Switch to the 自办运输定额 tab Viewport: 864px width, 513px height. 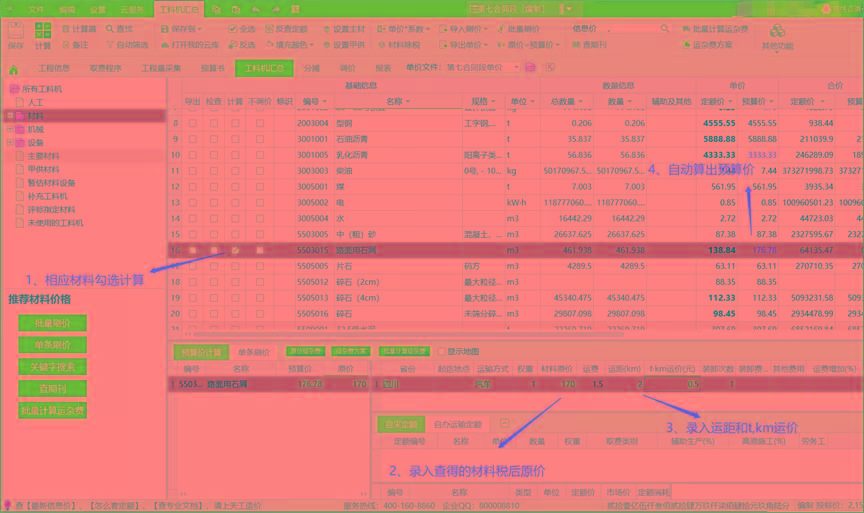point(457,424)
